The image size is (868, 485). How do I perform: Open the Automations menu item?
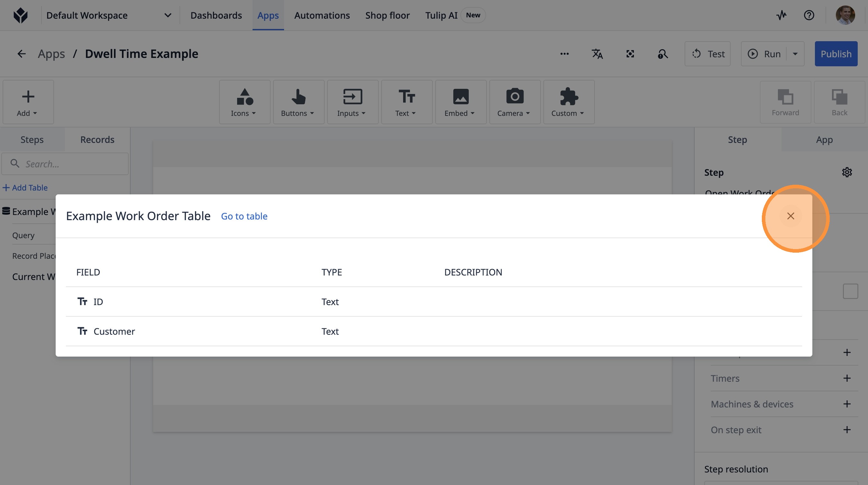tap(322, 15)
